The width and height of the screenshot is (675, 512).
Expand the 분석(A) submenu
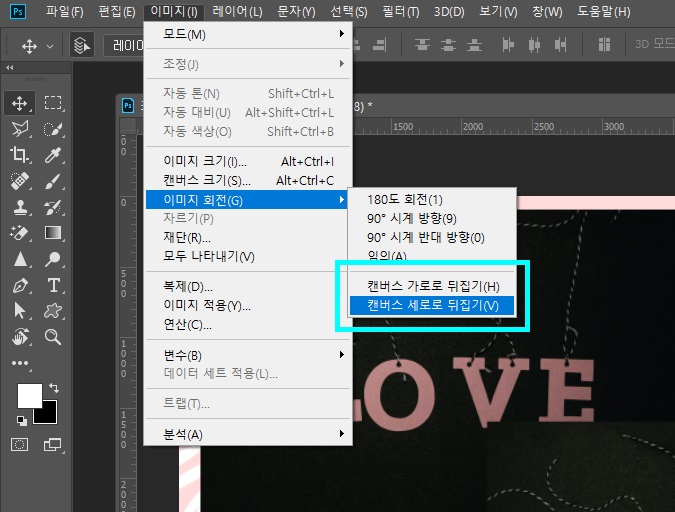248,434
